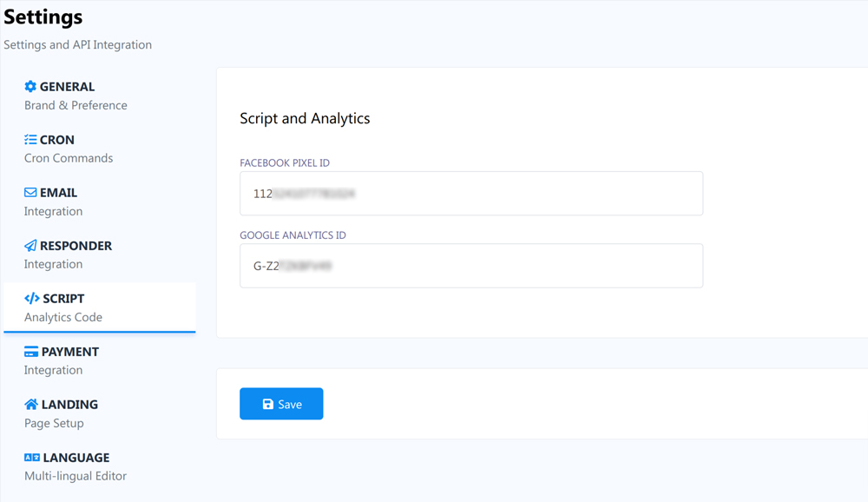Select the Responder Integration section
This screenshot has height=502, width=868.
(68, 254)
